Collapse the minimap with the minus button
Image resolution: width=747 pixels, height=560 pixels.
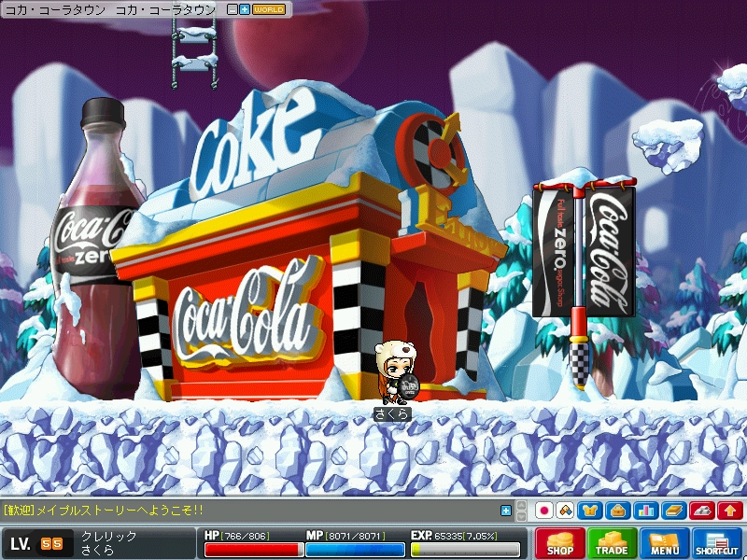coord(232,9)
